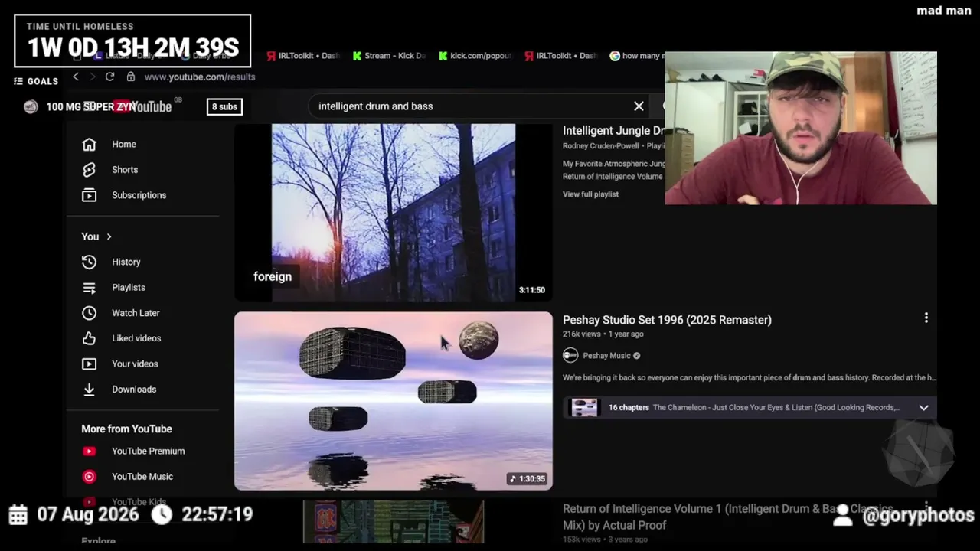Image resolution: width=980 pixels, height=551 pixels.
Task: Click the 1:30:35 duration badge
Action: tap(528, 479)
